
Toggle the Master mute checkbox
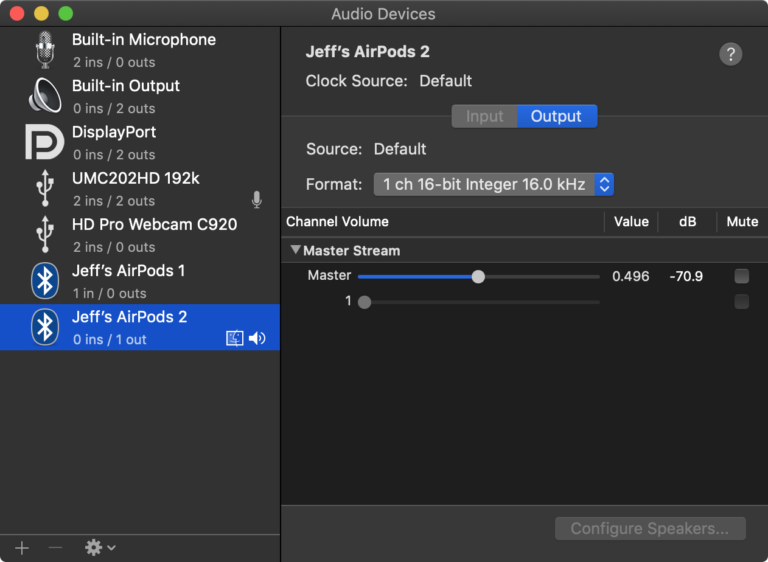click(742, 276)
